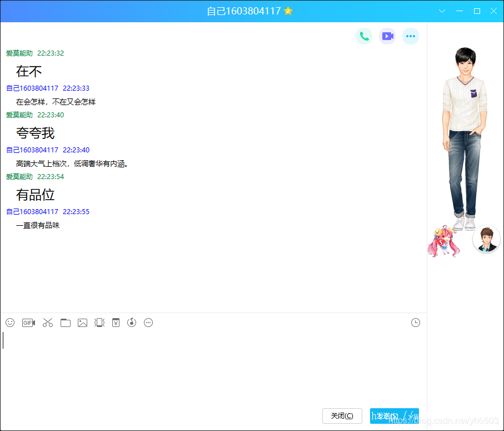
Task: Click the gold star next to the chat title
Action: click(288, 11)
